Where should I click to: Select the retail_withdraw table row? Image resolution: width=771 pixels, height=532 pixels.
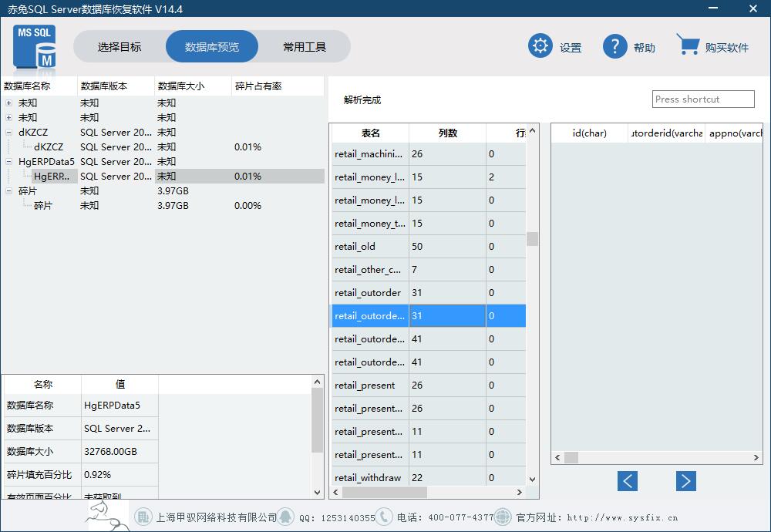pos(429,477)
